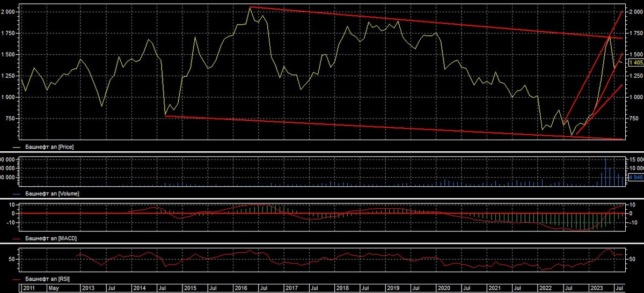The height and width of the screenshot is (293, 644).
Task: Select 2023 on the time axis
Action: click(x=597, y=289)
